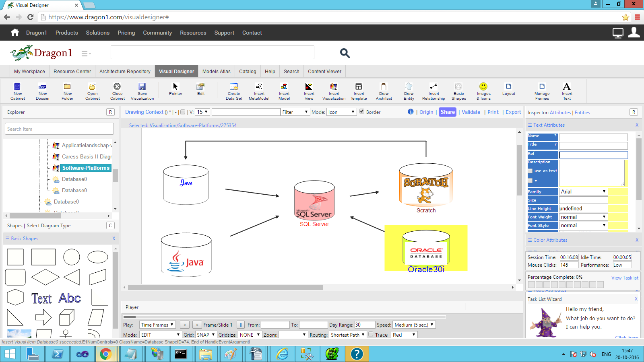The width and height of the screenshot is (644, 362).
Task: Open the View Tasklist link
Action: 625,278
